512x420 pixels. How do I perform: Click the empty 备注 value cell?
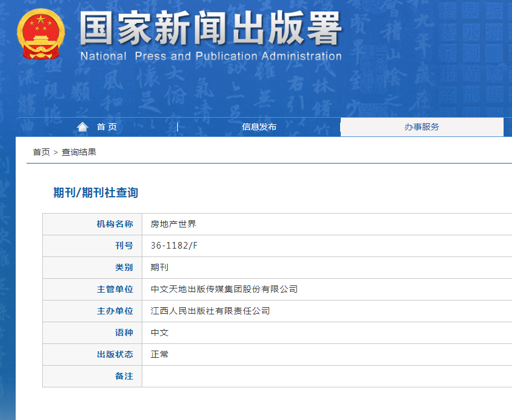326,376
